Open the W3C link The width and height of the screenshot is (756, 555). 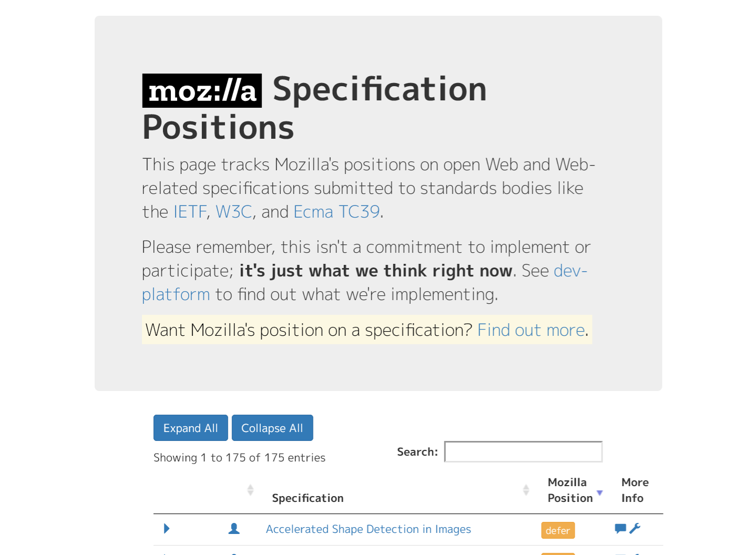pyautogui.click(x=234, y=212)
